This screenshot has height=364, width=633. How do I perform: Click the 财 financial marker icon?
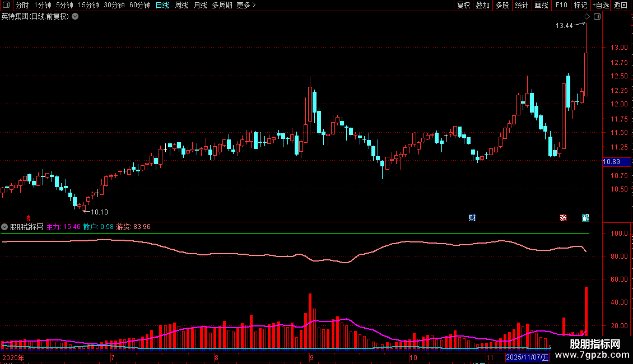click(472, 218)
